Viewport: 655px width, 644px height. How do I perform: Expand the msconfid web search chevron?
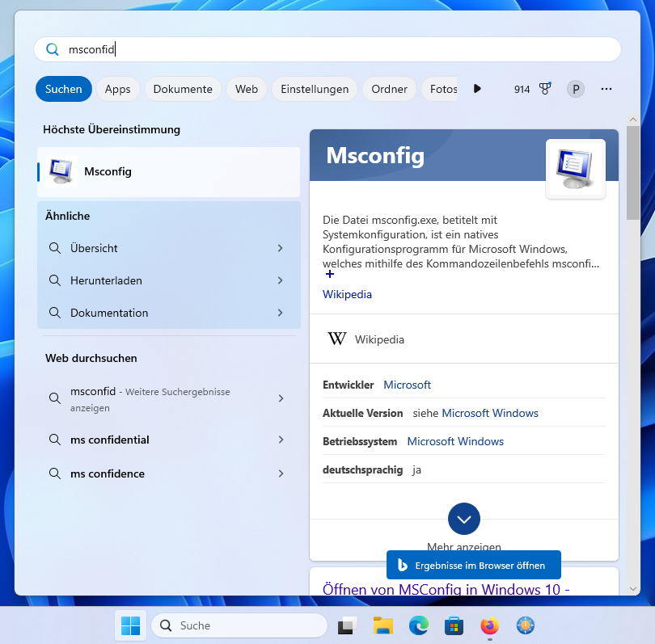click(281, 398)
